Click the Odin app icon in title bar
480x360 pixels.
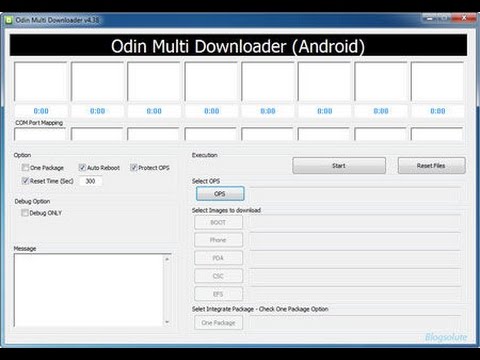tap(9, 20)
